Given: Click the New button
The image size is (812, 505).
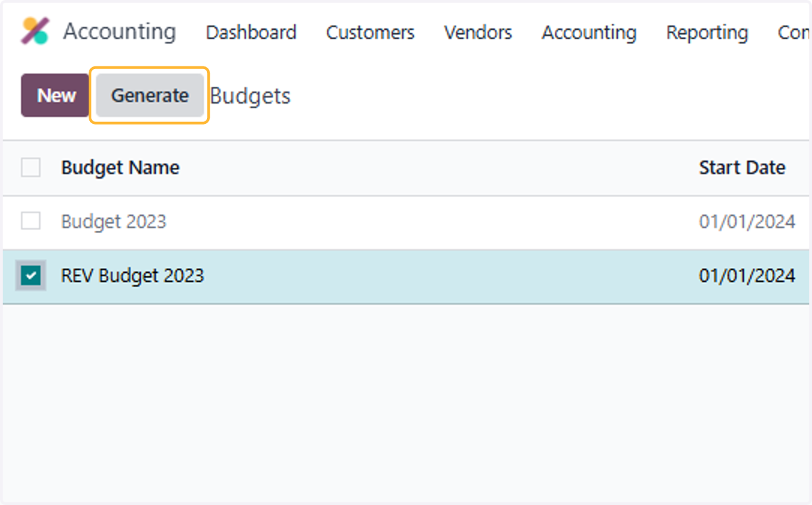Looking at the screenshot, I should point(56,95).
